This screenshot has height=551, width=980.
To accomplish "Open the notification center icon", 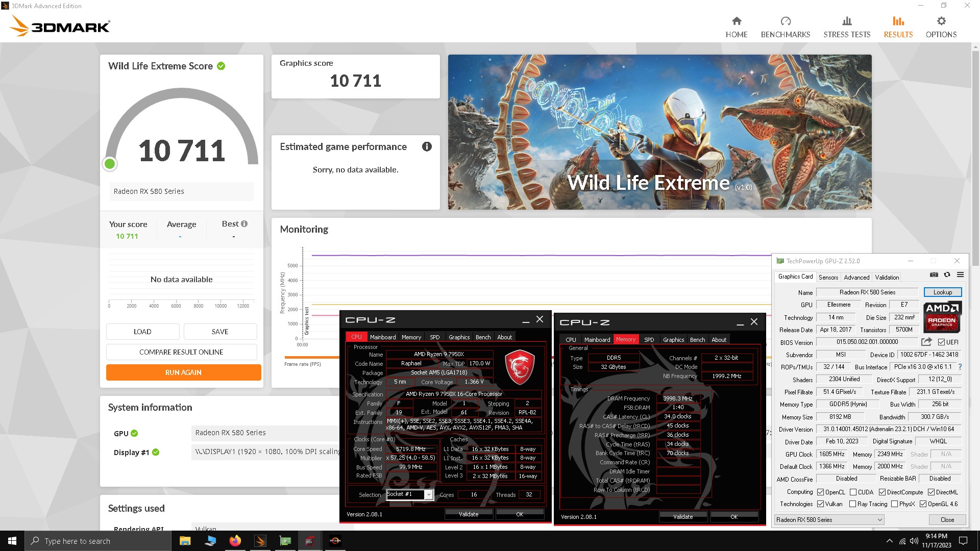I will (x=963, y=541).
